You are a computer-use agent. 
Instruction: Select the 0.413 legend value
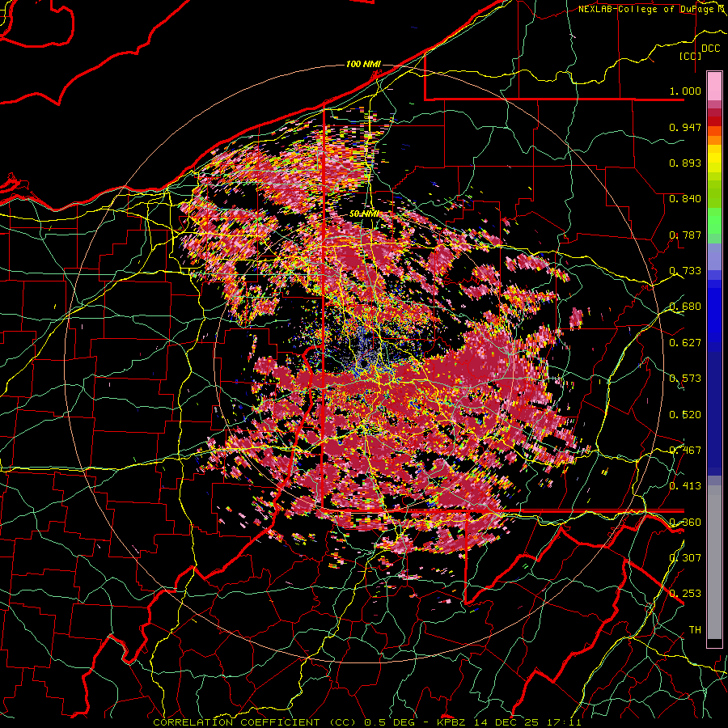tap(685, 486)
